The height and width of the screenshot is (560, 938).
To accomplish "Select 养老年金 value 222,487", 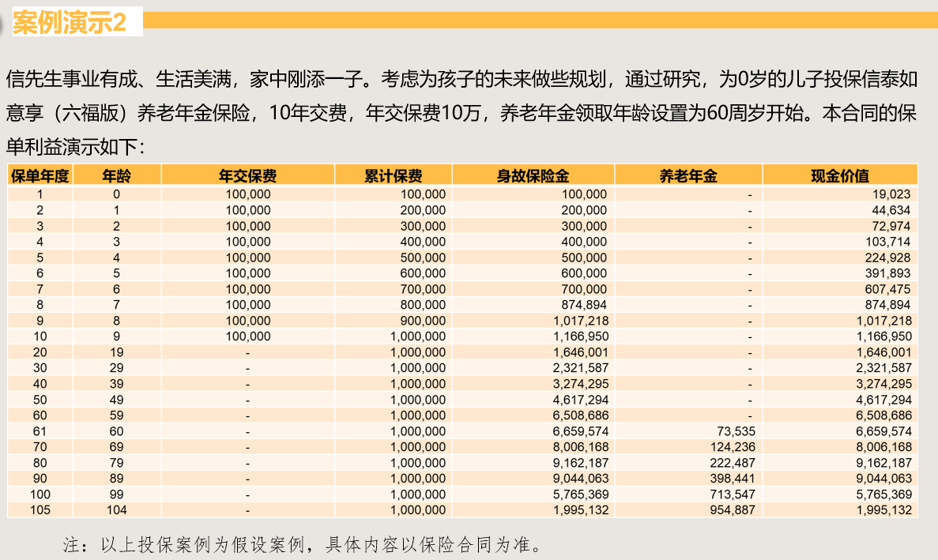I will click(733, 463).
